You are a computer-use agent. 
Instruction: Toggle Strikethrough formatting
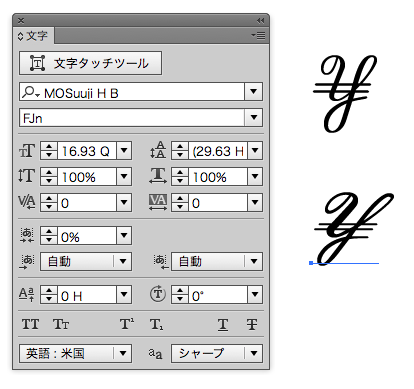coord(252,324)
